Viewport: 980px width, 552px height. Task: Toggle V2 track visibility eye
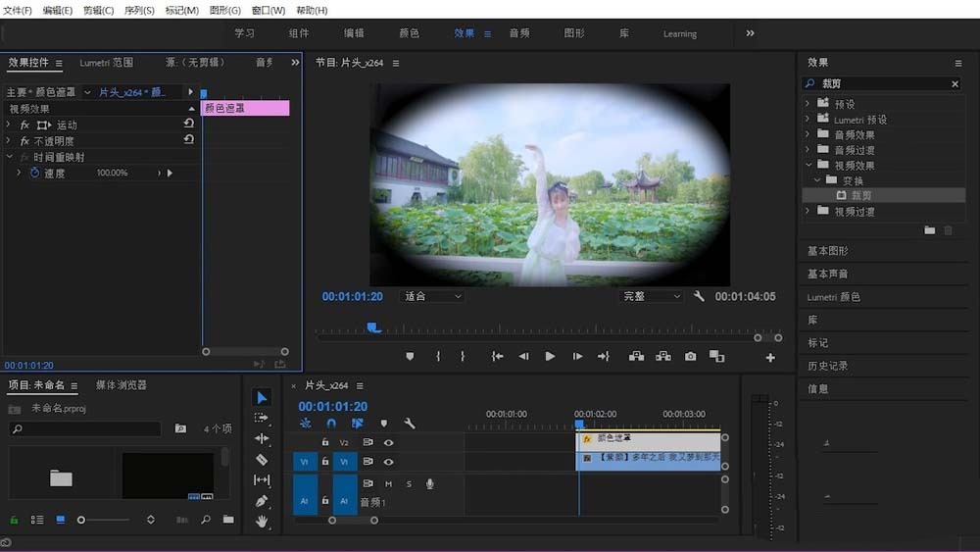[x=388, y=442]
